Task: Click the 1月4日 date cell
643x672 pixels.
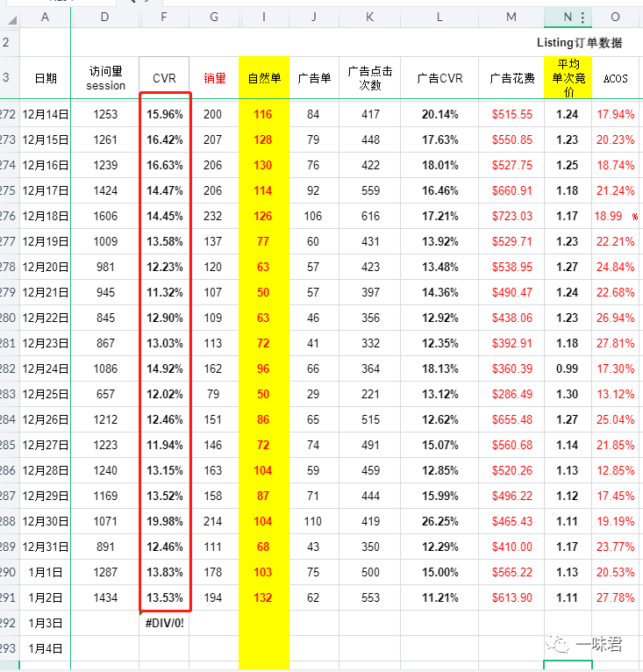Action: coord(45,648)
